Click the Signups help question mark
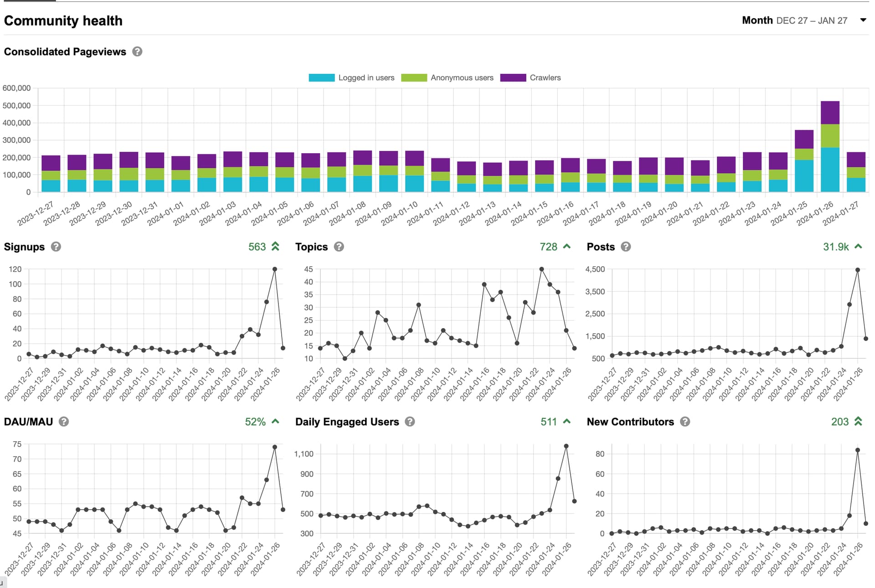 coord(56,247)
